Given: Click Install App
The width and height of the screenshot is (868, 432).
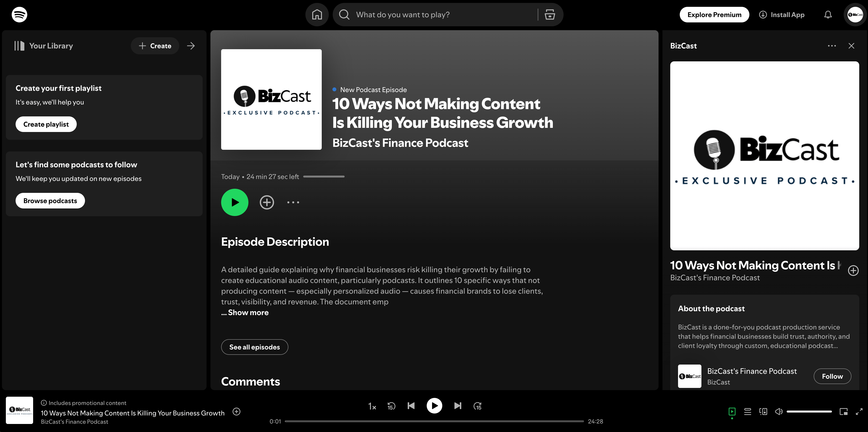Looking at the screenshot, I should pos(781,15).
